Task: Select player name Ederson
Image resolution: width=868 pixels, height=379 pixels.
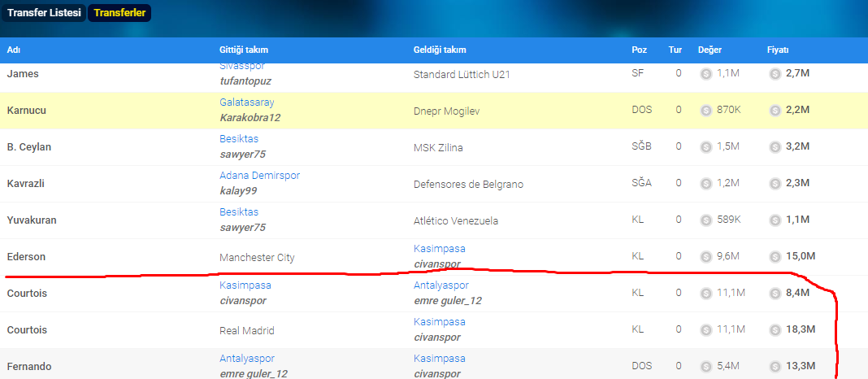Action: [x=26, y=256]
